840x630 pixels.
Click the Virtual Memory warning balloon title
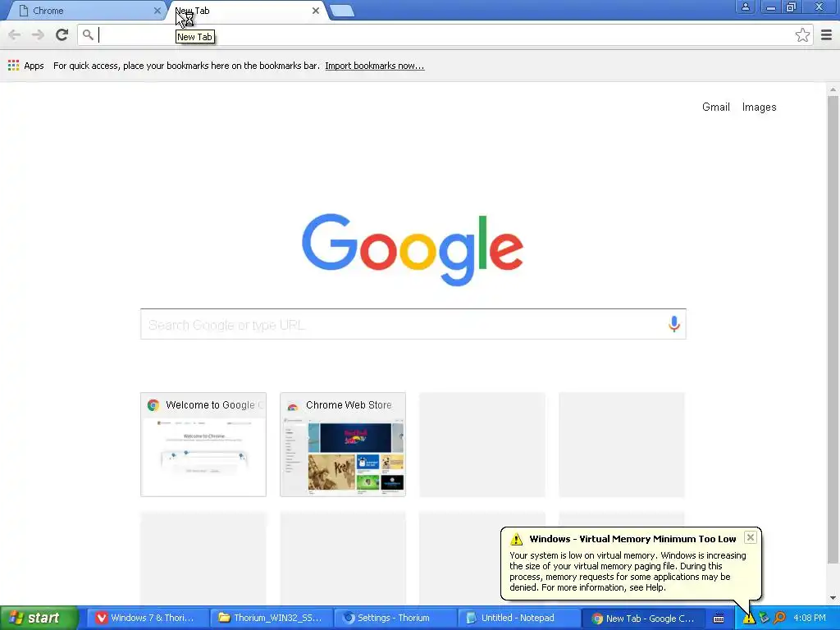pos(632,539)
